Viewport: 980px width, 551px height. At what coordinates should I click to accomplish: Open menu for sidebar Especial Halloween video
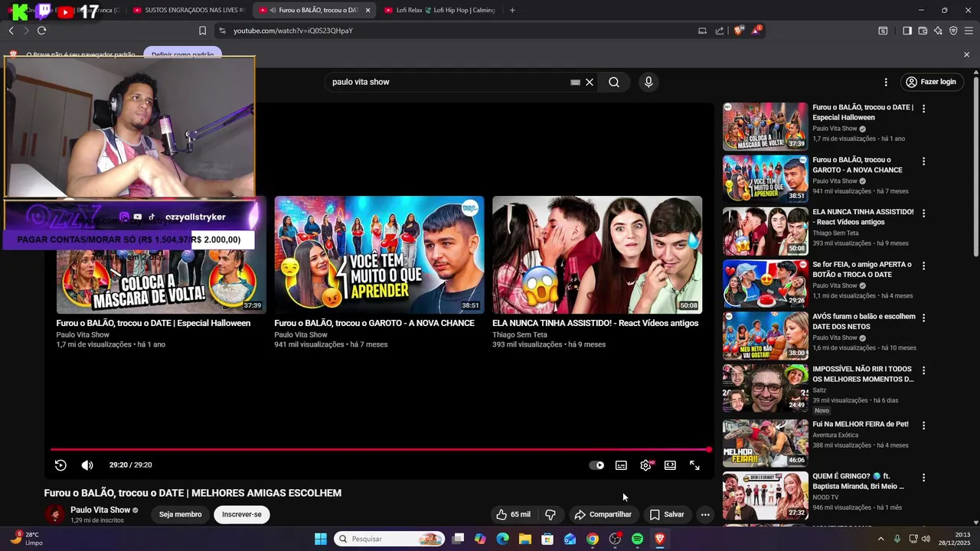(x=923, y=109)
